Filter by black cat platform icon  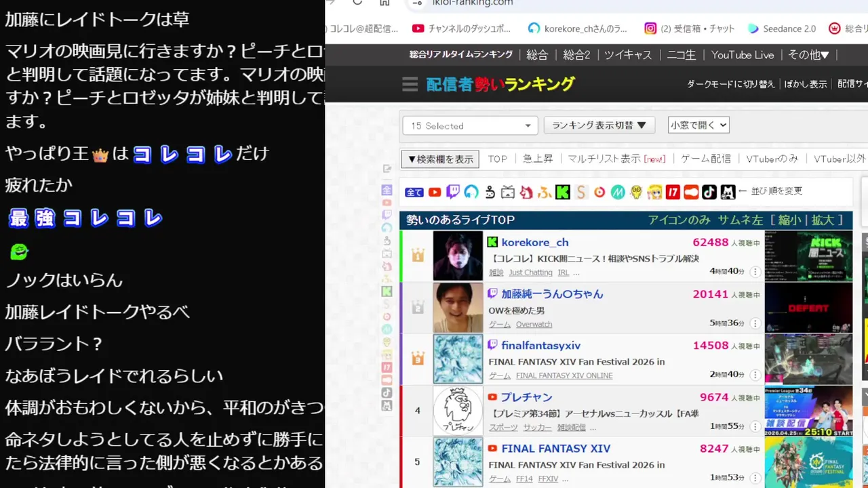point(728,192)
